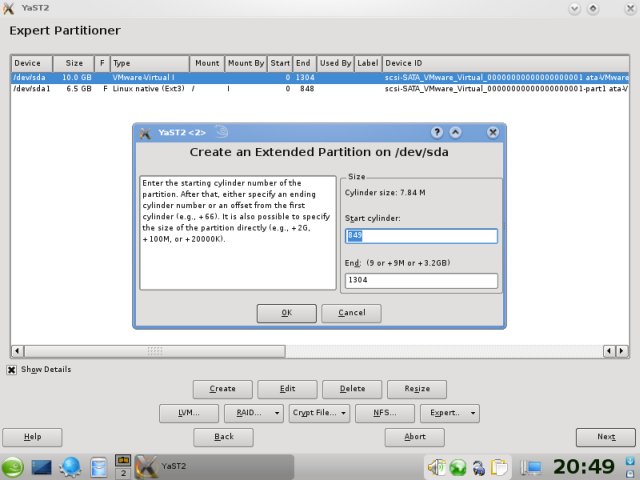The height and width of the screenshot is (480, 640).
Task: Click the taskbar clock showing 20:49
Action: (x=584, y=467)
